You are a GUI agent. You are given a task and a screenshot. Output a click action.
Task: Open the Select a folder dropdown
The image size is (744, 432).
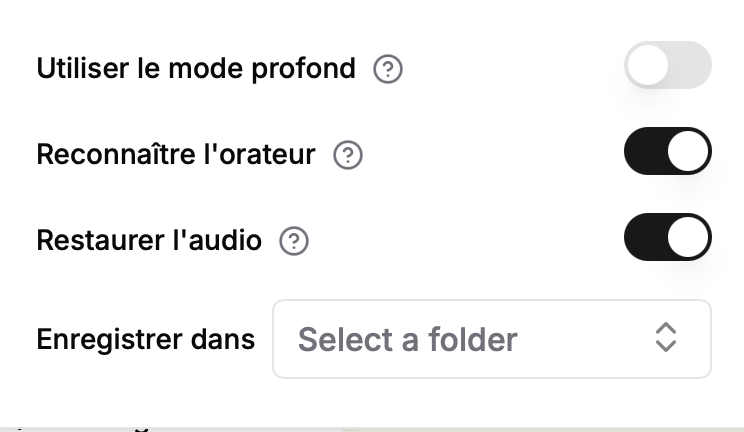(491, 339)
